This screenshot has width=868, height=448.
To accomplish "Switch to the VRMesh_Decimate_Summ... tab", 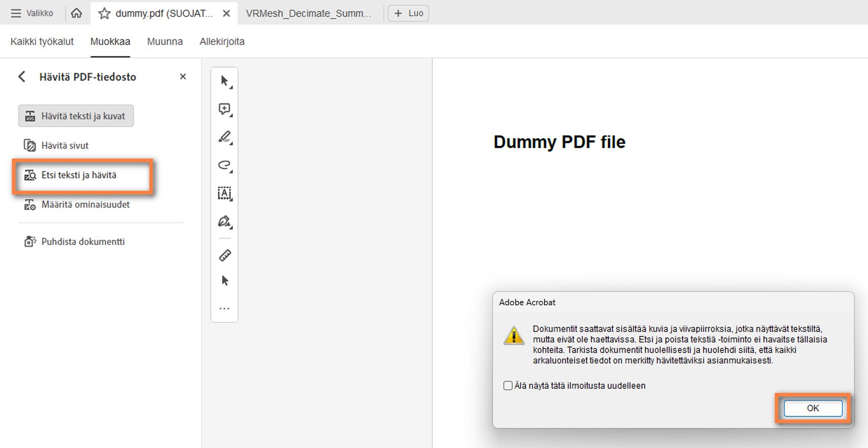I will [x=309, y=13].
